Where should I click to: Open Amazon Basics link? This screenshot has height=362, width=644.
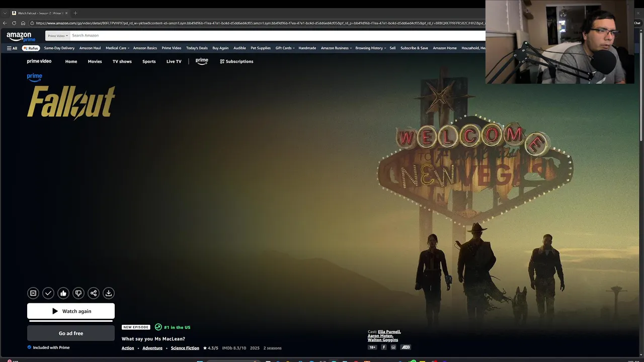click(145, 48)
